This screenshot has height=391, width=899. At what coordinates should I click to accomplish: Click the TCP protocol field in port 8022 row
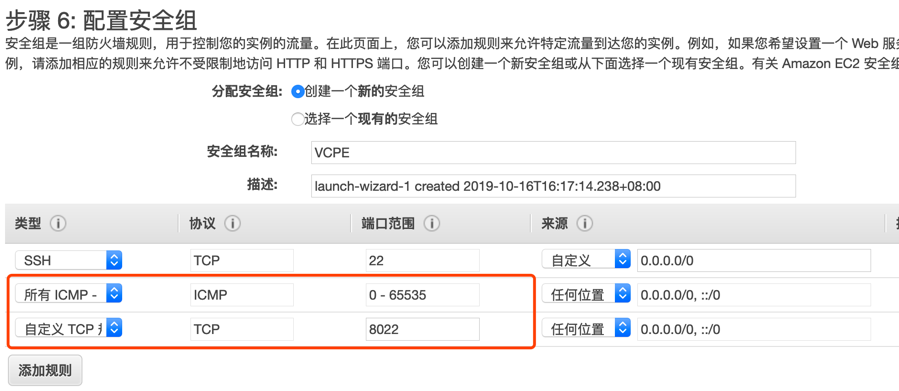tap(242, 329)
